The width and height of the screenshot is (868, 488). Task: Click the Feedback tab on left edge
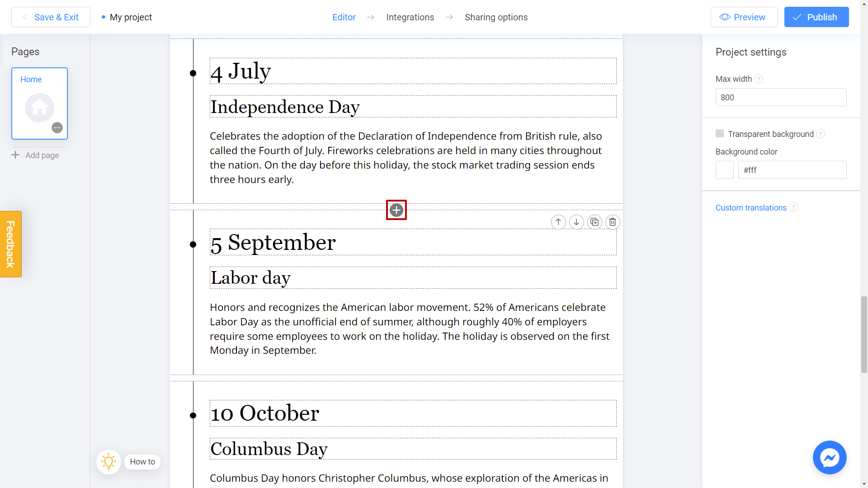[11, 244]
